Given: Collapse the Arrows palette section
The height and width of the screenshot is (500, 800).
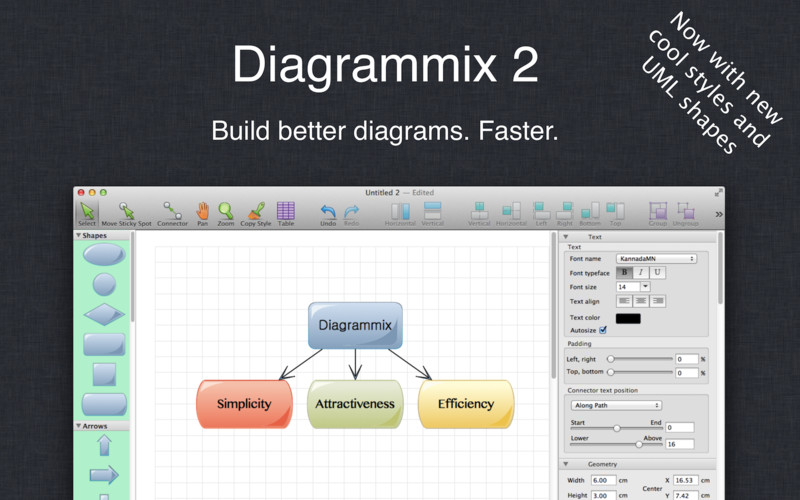Looking at the screenshot, I should (79, 426).
